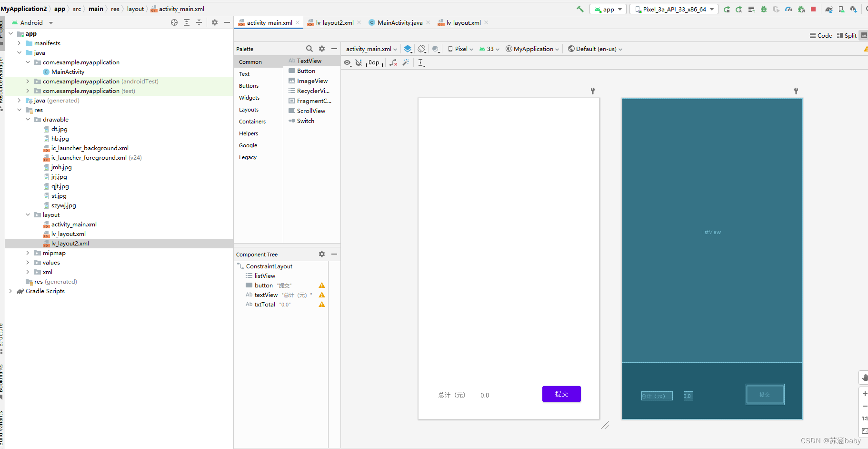Image resolution: width=868 pixels, height=449 pixels.
Task: Select the Buttons palette category
Action: point(249,86)
